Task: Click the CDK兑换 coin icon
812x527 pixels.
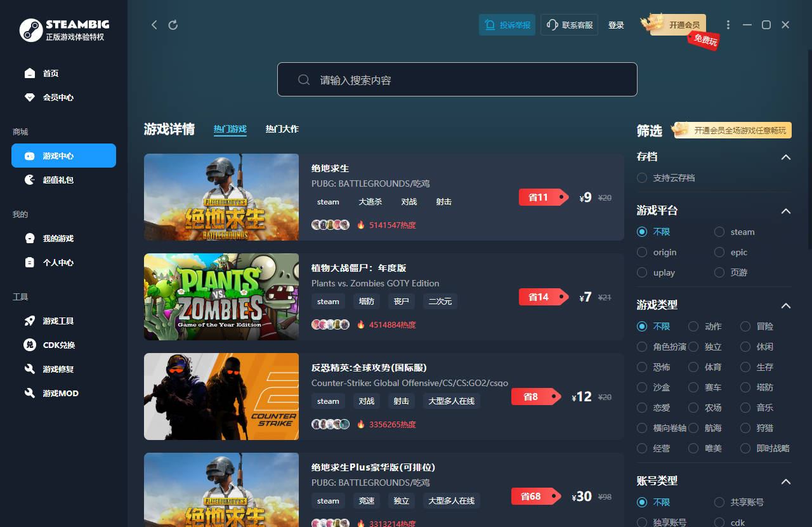Action: click(x=30, y=345)
